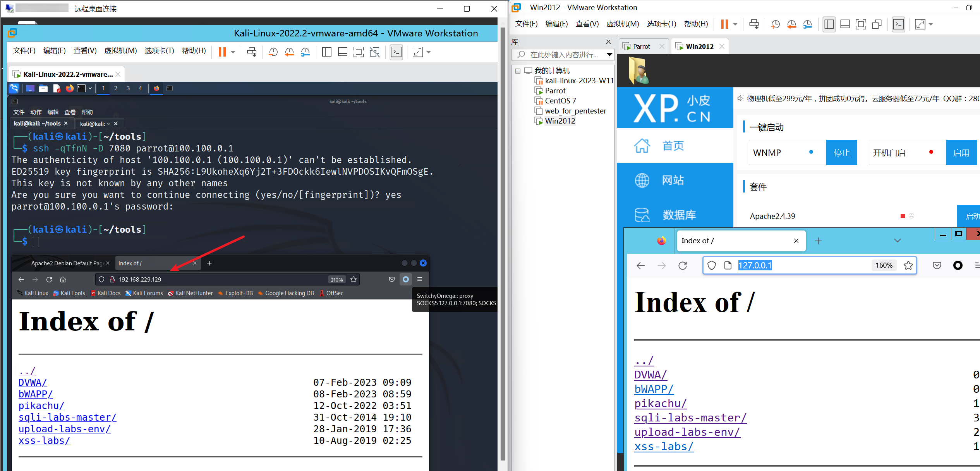
Task: Open the 数据库 database section
Action: click(679, 215)
